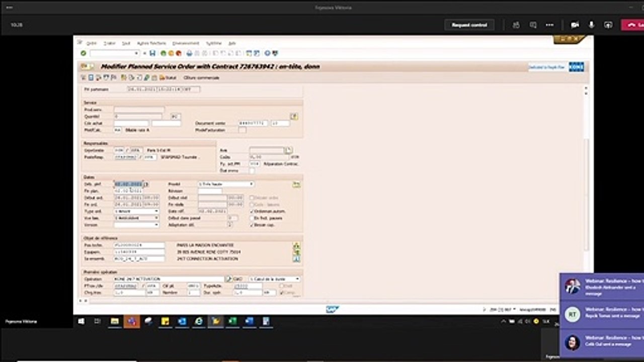Screen dimensions: 644x362
Task: Toggle the Teams microphone icon
Action: click(x=592, y=25)
